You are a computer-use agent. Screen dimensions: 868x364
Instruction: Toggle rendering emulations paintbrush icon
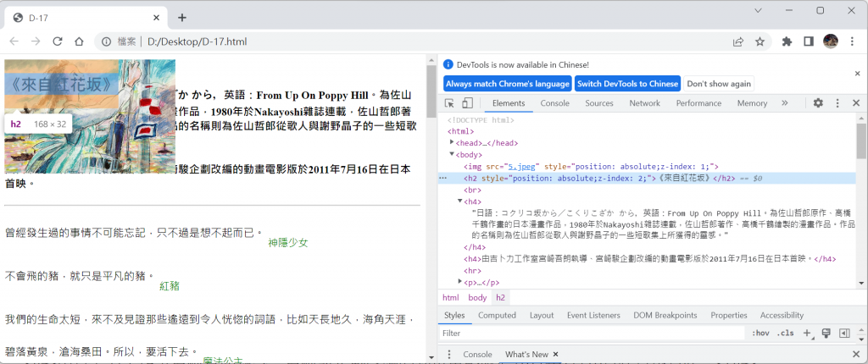click(x=826, y=333)
